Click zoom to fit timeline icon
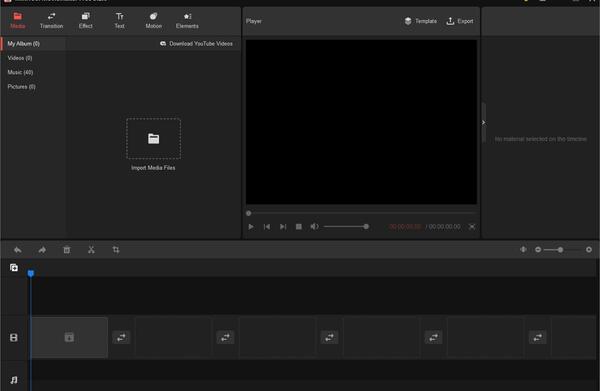 [523, 249]
